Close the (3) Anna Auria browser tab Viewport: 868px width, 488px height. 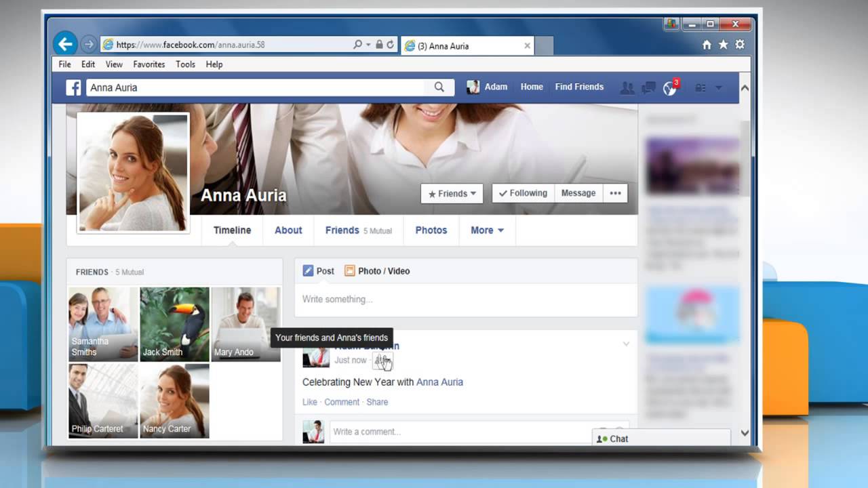pyautogui.click(x=527, y=46)
